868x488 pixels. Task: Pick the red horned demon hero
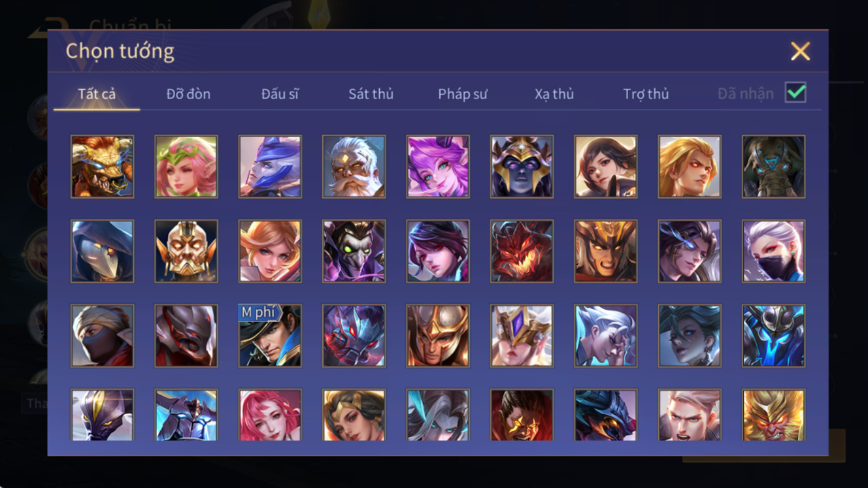pyautogui.click(x=522, y=252)
